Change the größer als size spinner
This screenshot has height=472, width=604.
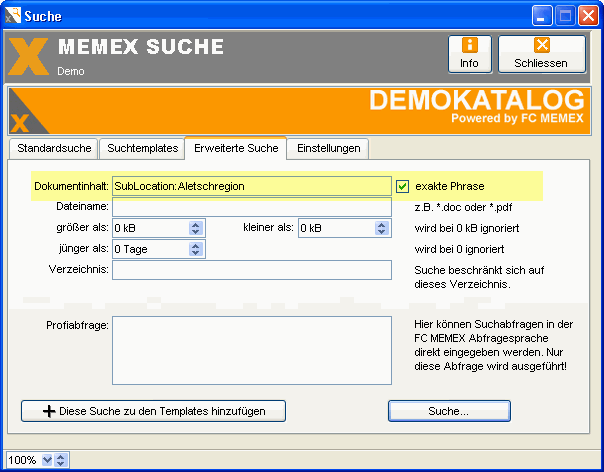pos(197,228)
